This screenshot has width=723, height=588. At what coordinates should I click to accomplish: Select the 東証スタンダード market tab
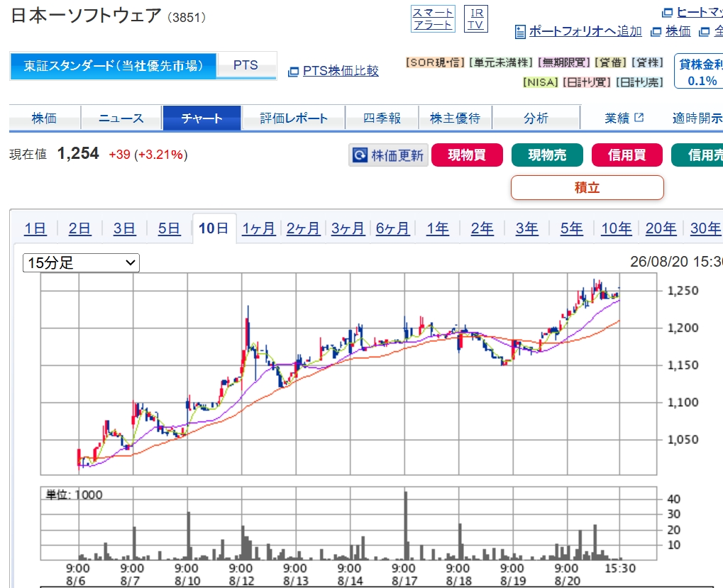click(x=113, y=66)
